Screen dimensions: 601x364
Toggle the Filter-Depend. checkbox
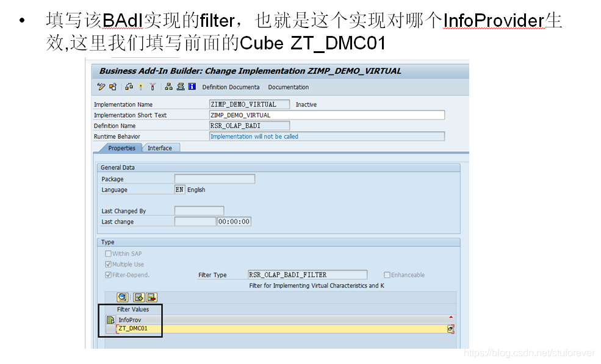coord(108,275)
